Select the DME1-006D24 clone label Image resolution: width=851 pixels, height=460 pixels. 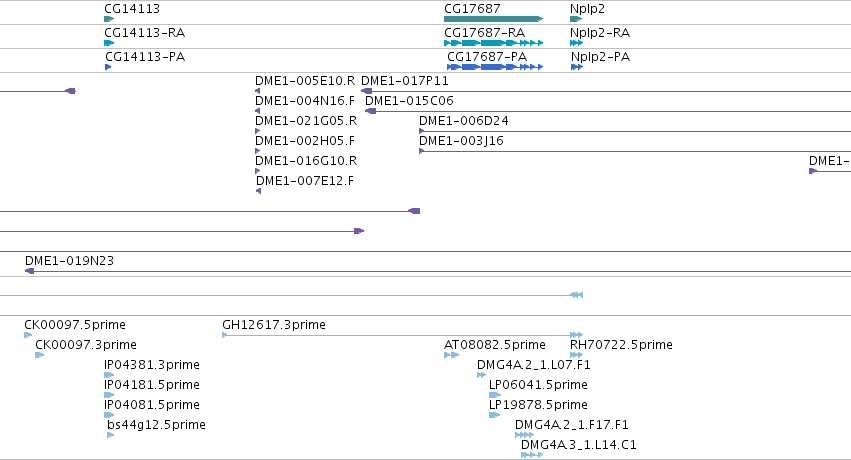click(464, 121)
